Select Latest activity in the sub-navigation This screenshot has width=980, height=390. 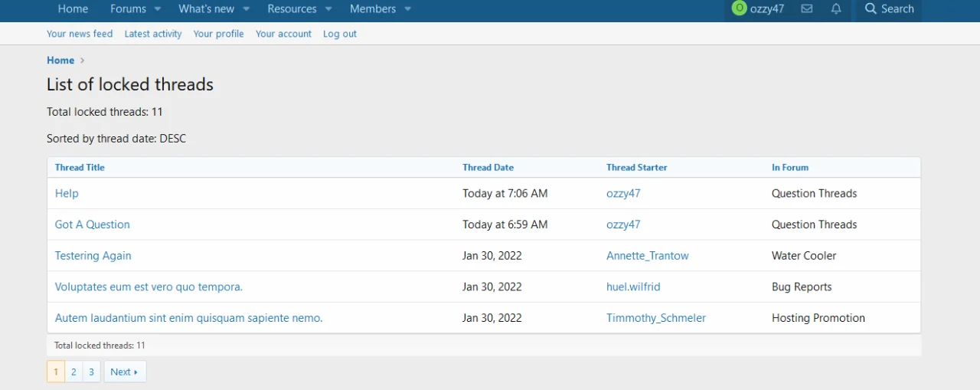coord(153,34)
